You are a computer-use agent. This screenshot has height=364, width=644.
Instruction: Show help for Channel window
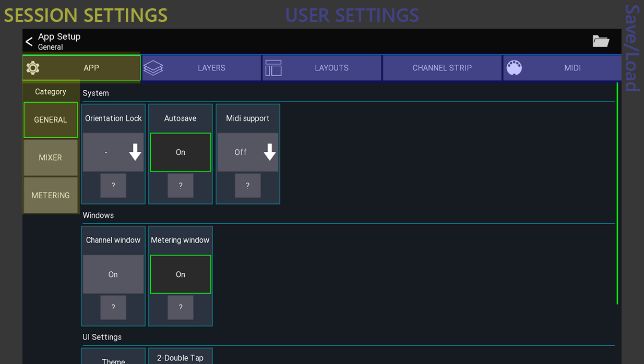[113, 308]
